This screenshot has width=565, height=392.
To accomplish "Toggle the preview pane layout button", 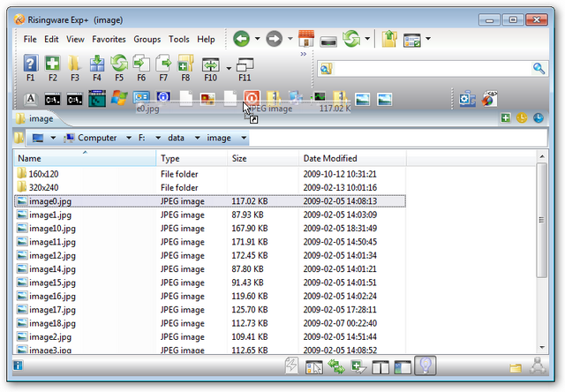I will pos(403,366).
